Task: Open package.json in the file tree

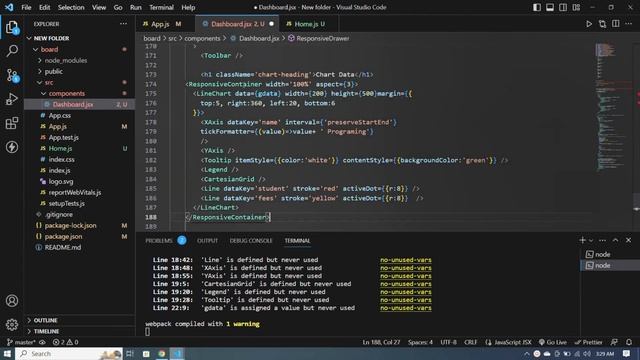Action: coord(63,236)
